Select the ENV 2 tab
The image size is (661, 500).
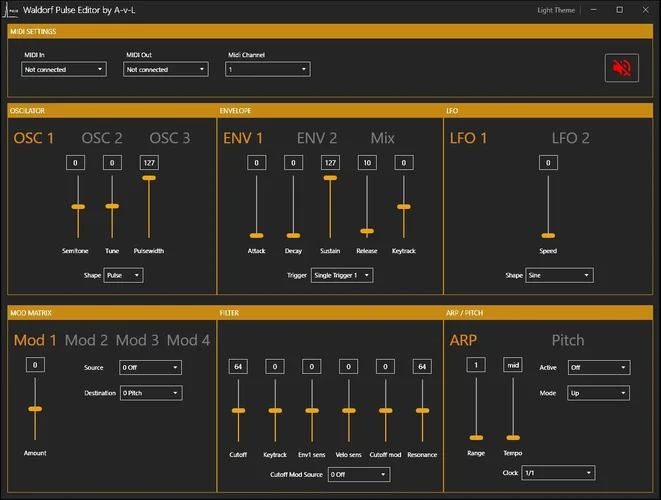tap(317, 138)
